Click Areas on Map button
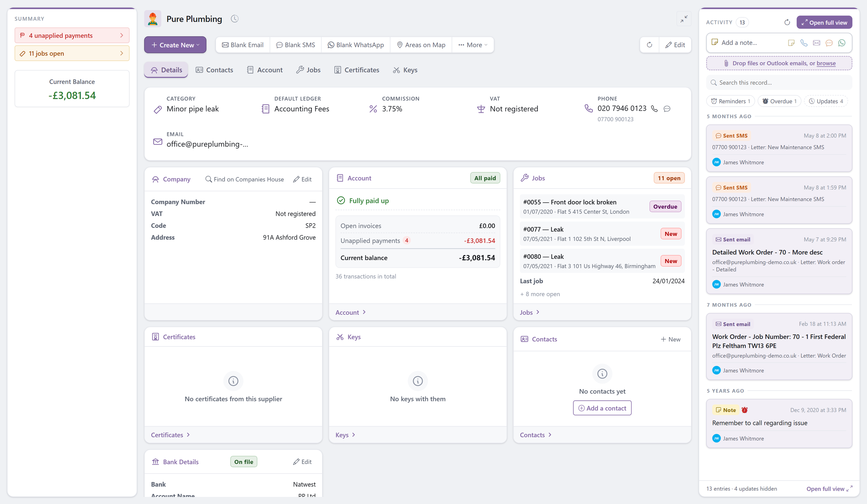The width and height of the screenshot is (867, 504). tap(421, 45)
